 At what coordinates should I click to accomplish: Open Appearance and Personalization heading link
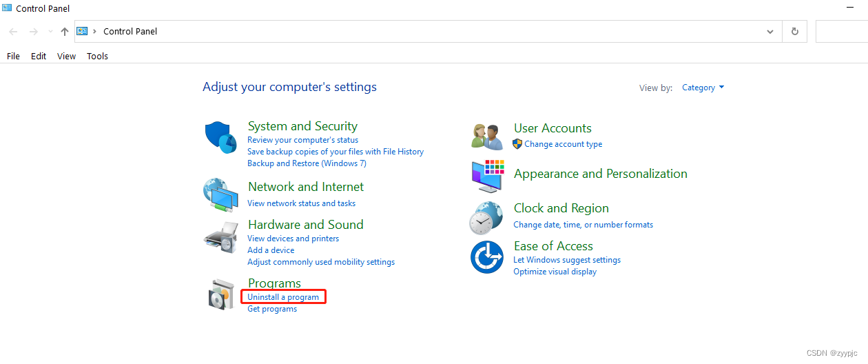click(601, 174)
